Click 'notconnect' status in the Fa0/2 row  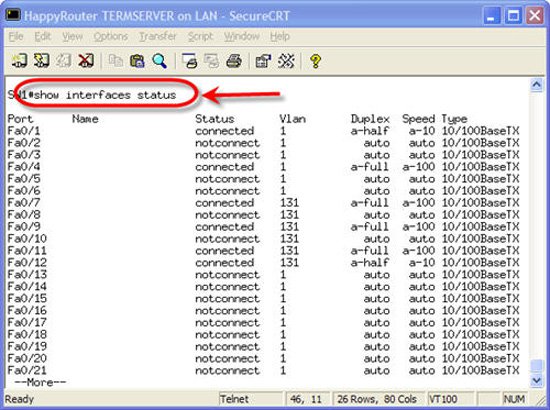click(x=227, y=143)
